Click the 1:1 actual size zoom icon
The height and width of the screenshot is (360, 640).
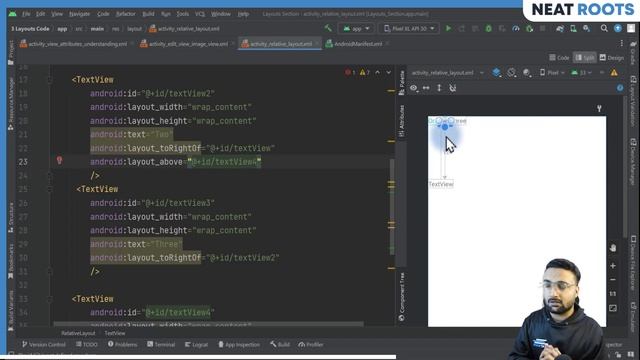pos(613,293)
